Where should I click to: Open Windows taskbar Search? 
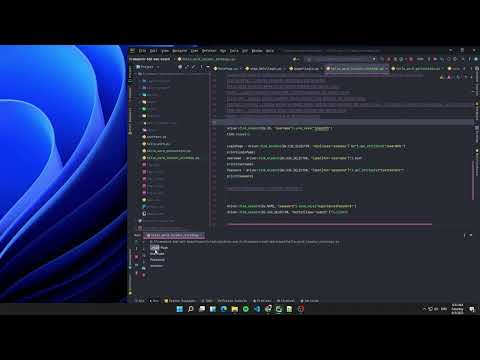191,309
